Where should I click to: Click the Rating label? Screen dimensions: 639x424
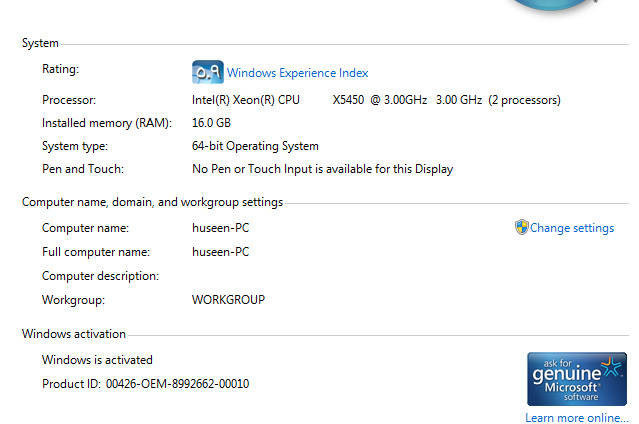click(x=60, y=69)
